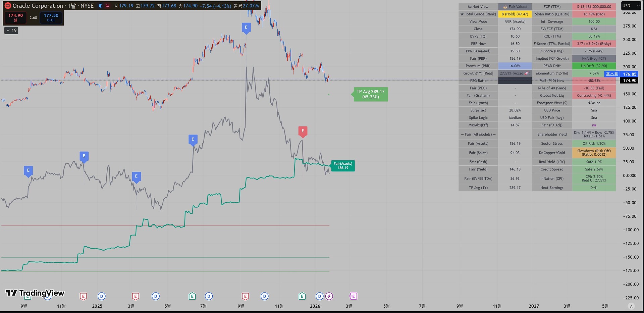
Task: Click the black 174.90 price axis label
Action: 630,81
